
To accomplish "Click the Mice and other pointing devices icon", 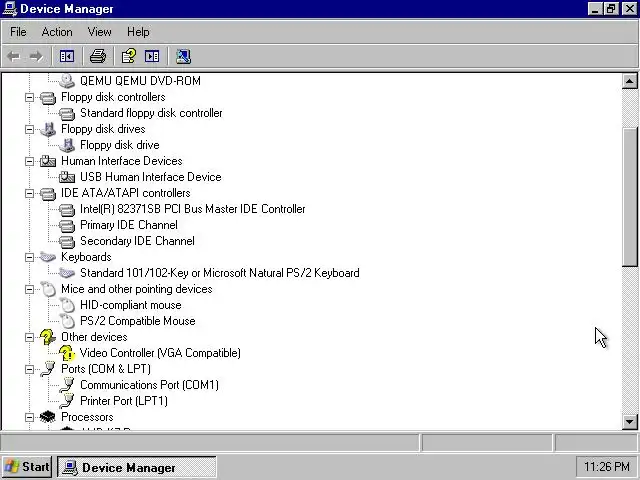I will pyautogui.click(x=48, y=289).
